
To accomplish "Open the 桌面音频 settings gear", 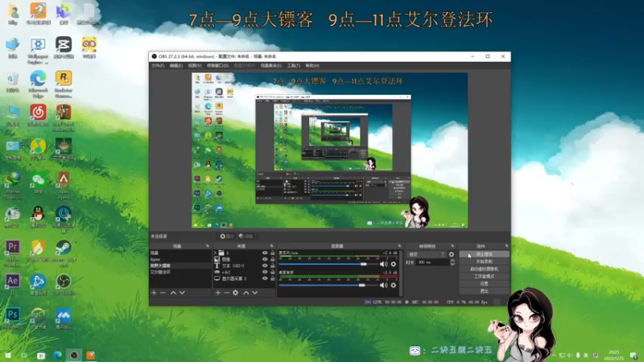I will click(x=394, y=286).
